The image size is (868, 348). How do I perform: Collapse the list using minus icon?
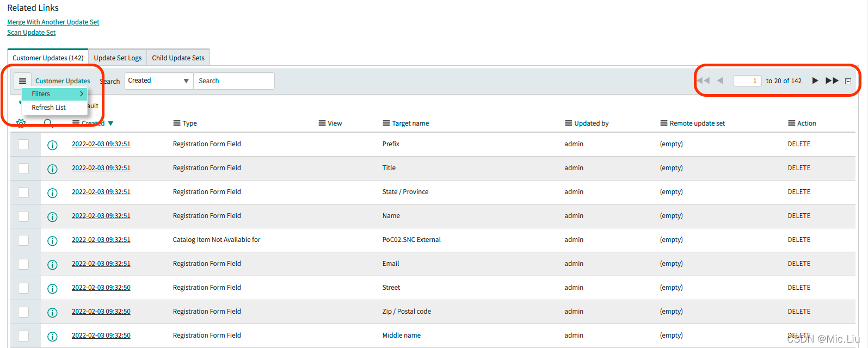[848, 81]
